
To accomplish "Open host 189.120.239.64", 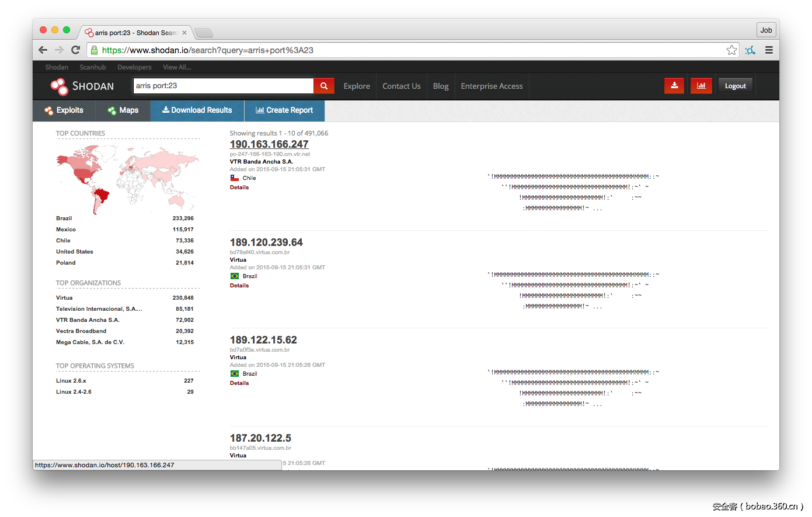I will point(266,242).
